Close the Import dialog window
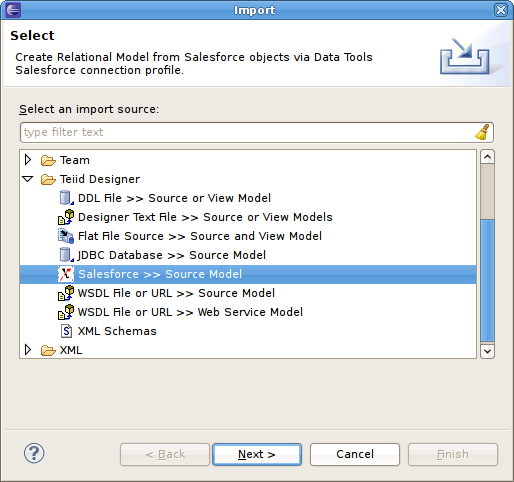514x482 pixels. 501,10
